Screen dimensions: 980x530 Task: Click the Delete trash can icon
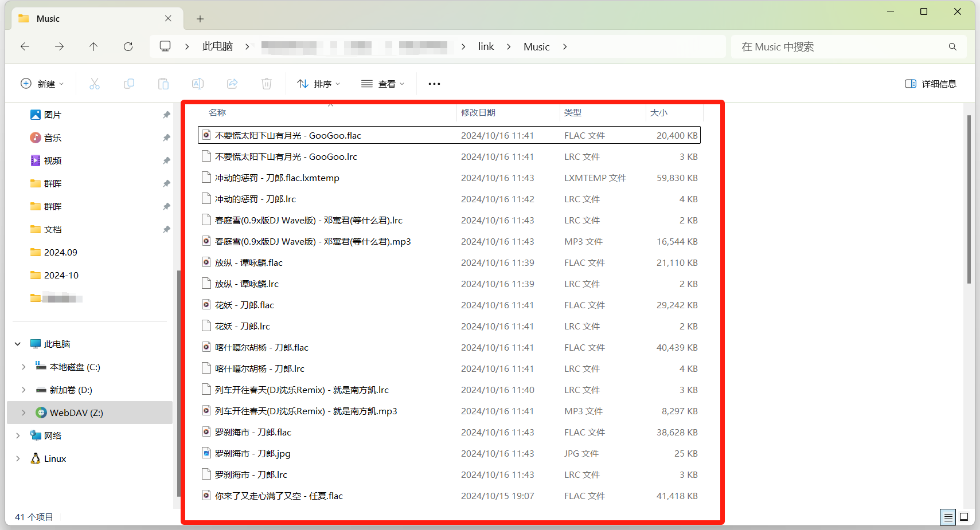[x=267, y=84]
